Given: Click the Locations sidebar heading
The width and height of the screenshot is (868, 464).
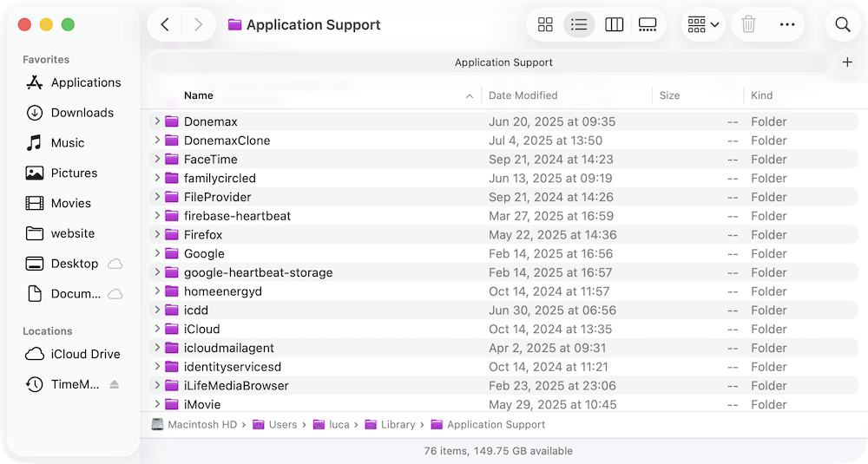Looking at the screenshot, I should [47, 330].
